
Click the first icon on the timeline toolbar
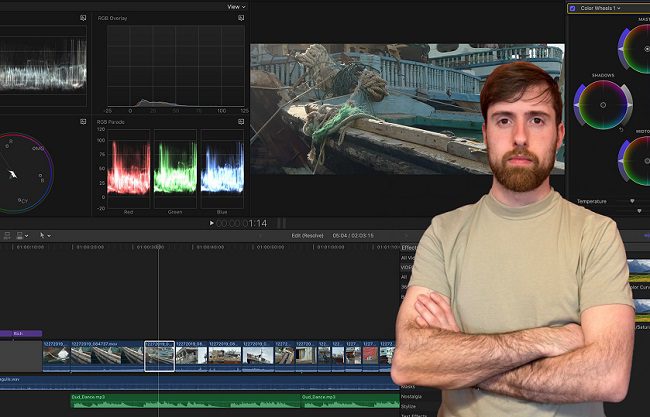tap(7, 235)
